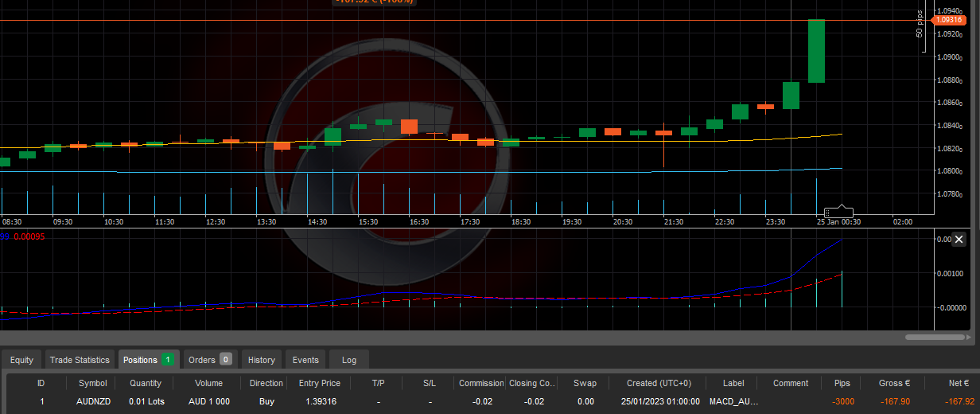Screen dimensions: 980x414
Task: Open the Events tab
Action: tap(305, 360)
